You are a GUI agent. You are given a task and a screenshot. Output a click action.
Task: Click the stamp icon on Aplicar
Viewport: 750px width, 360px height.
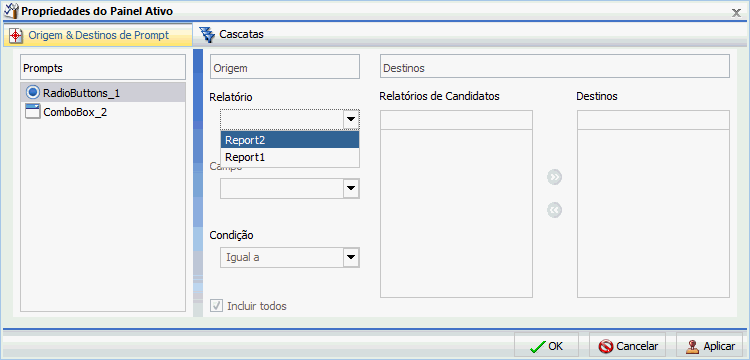click(x=693, y=346)
